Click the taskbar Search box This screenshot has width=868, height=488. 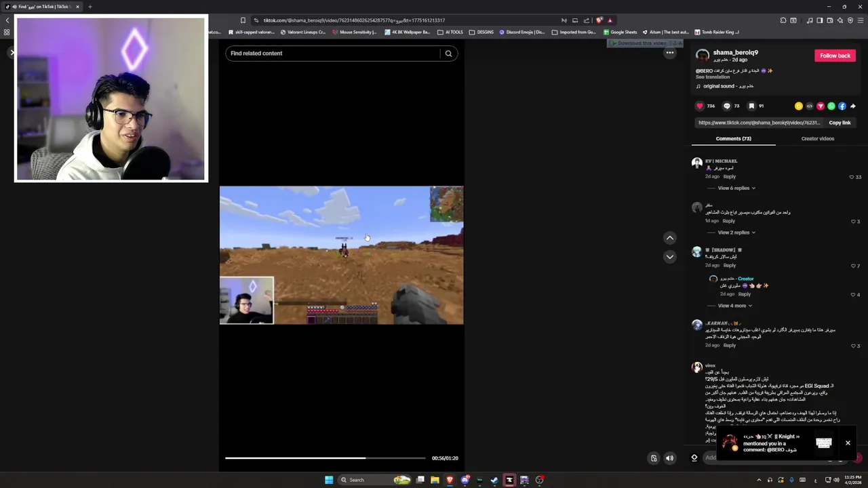coord(376,480)
